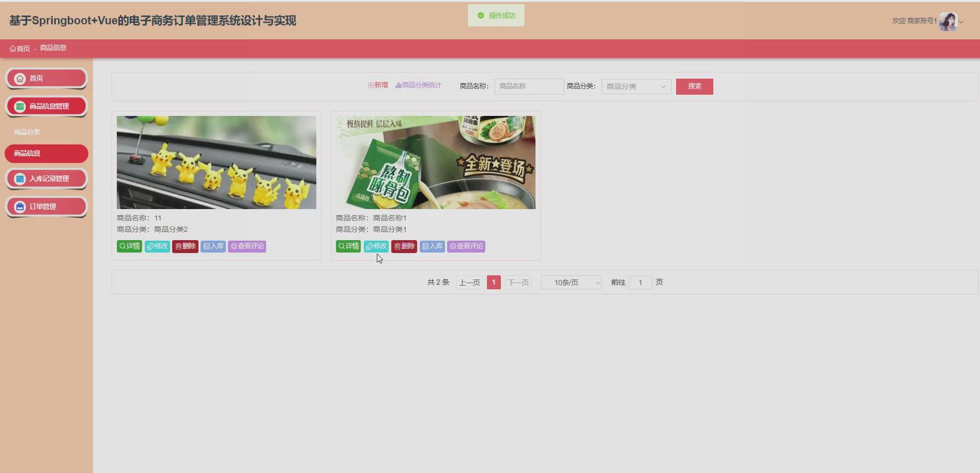980x473 pixels.
Task: Expand the user menu next to 商家账号1
Action: pos(961,22)
